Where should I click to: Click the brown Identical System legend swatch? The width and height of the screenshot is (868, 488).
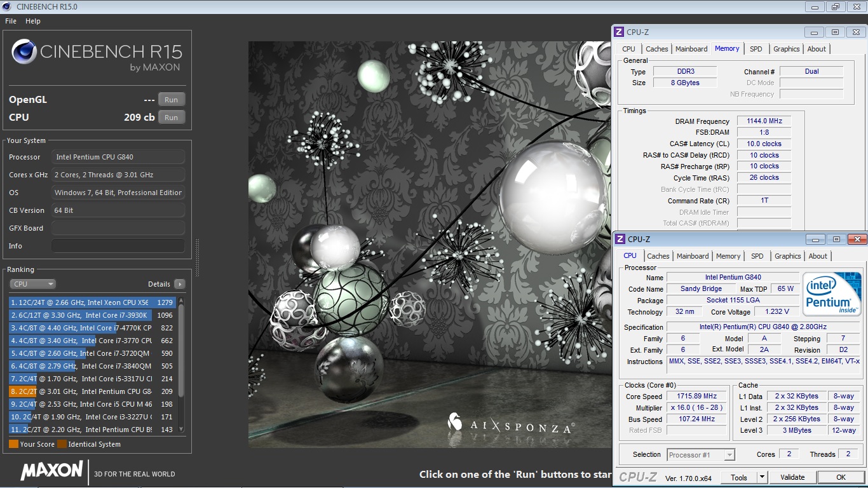click(62, 444)
